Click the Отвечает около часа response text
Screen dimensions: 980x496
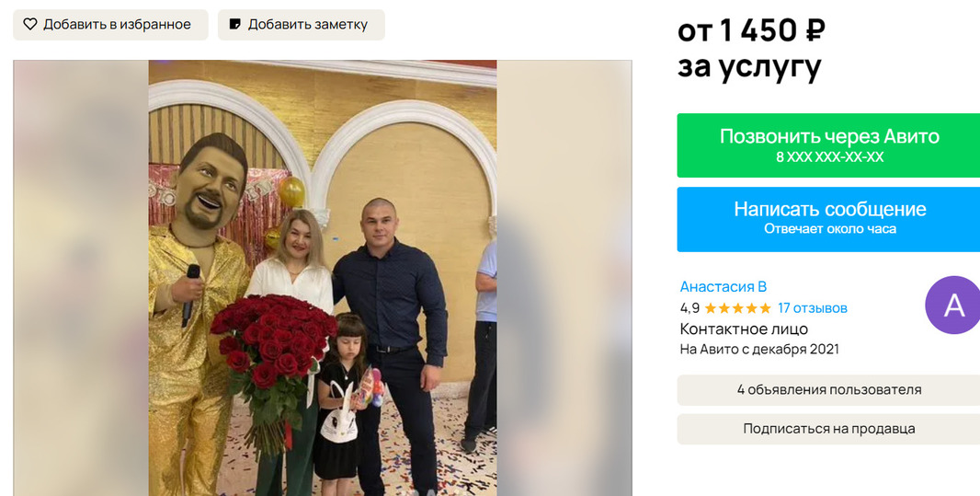830,229
